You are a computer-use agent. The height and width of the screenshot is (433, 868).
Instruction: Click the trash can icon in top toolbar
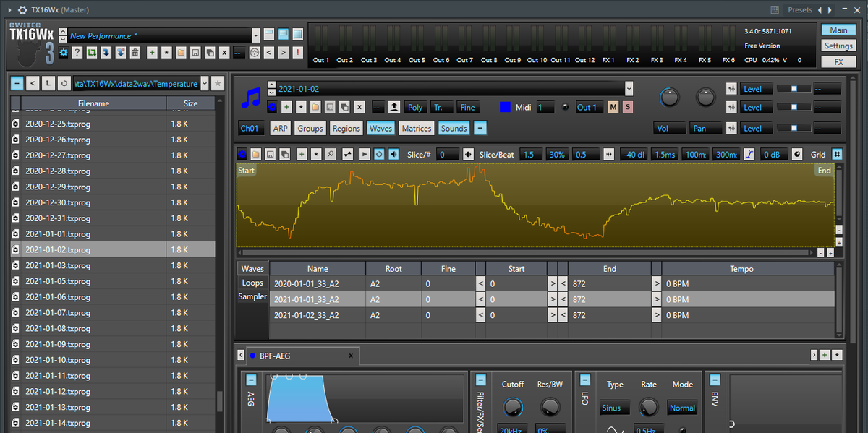coord(135,53)
